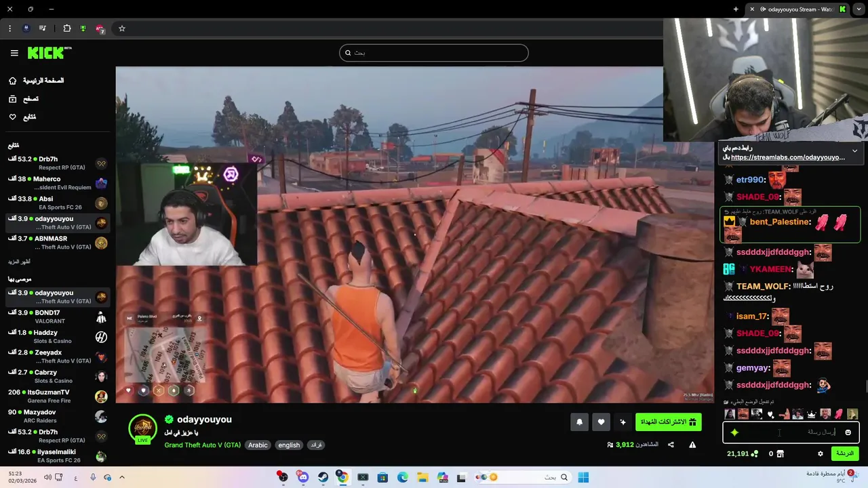Viewport: 868px width, 488px height.
Task: Open the media controls toolbar icon
Action: 42,28
